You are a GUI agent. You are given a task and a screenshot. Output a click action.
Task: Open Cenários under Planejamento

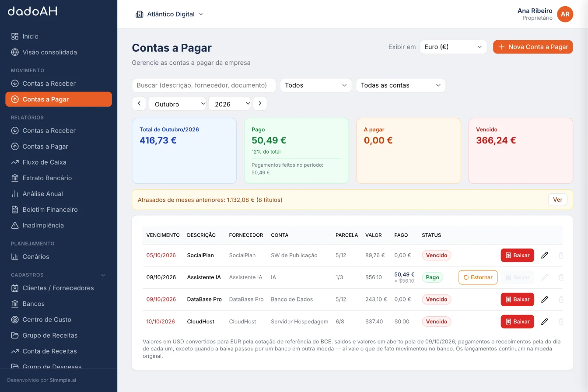point(59,257)
